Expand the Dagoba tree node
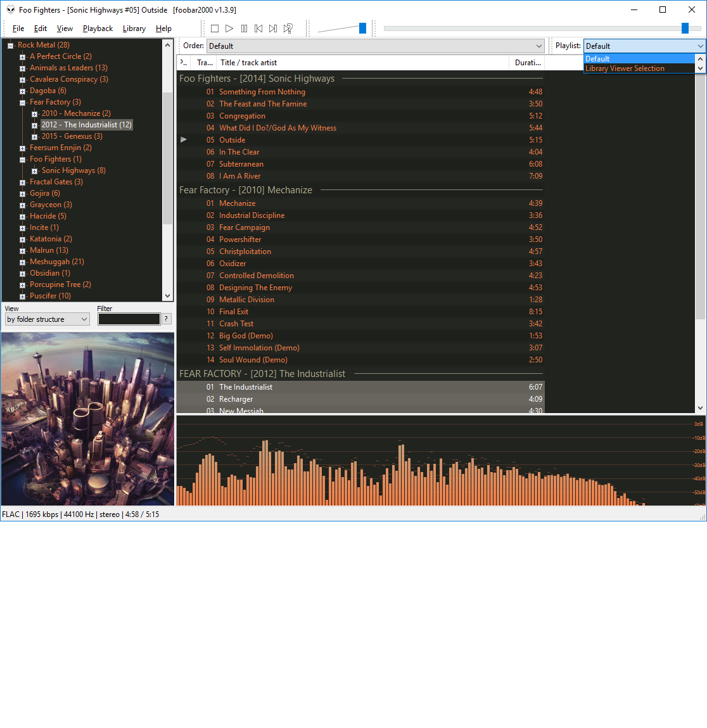 point(22,91)
